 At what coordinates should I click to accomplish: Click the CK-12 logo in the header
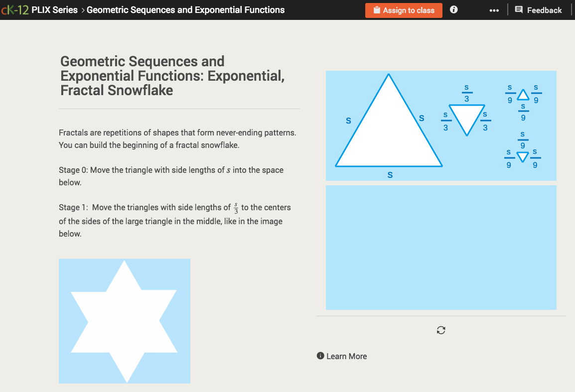[15, 9]
